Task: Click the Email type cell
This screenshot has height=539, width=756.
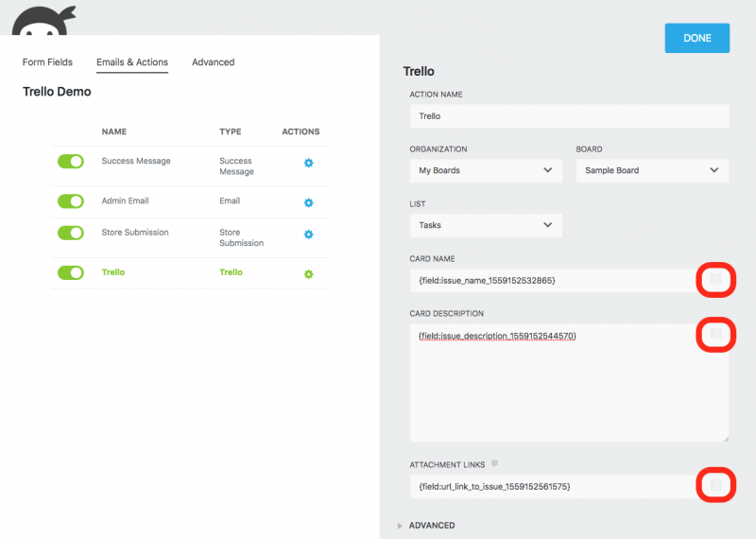Action: 230,200
